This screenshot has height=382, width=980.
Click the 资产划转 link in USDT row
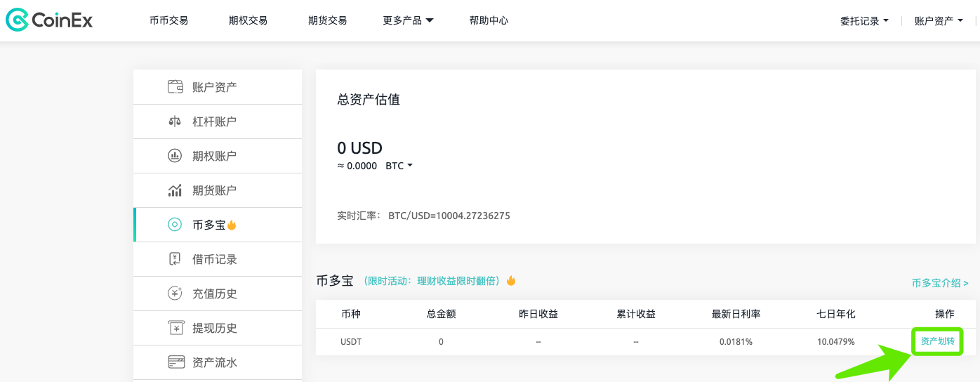coord(937,341)
